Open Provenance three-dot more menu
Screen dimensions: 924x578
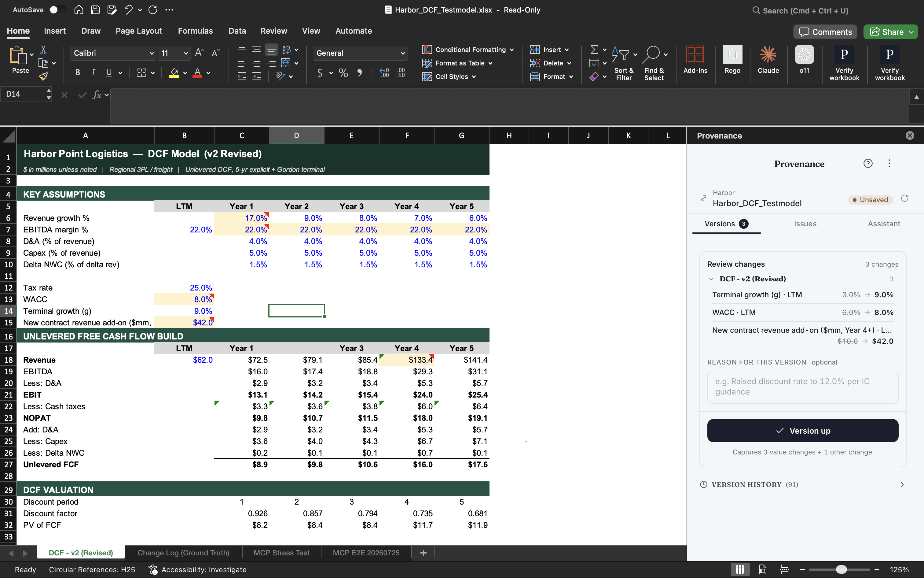[889, 164]
